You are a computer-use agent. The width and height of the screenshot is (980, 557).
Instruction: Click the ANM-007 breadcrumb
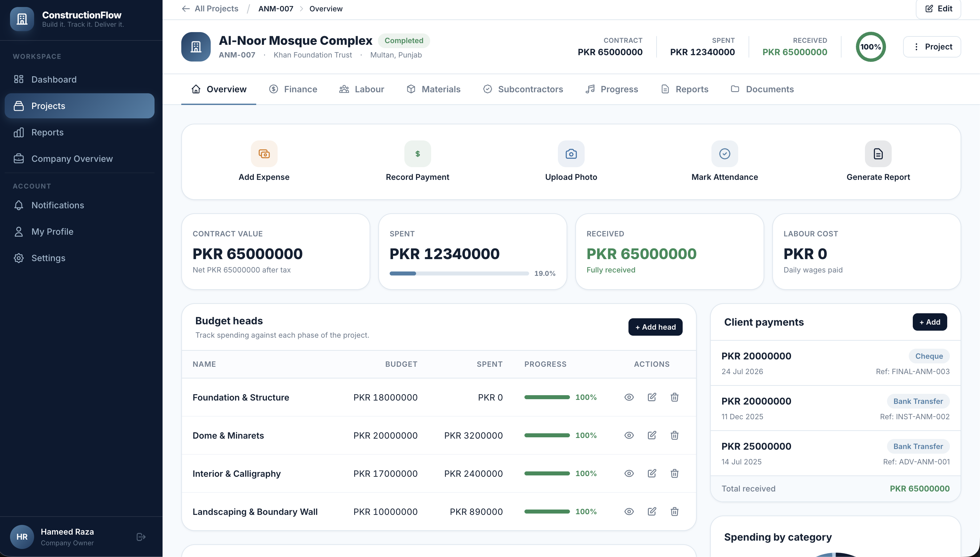(276, 8)
